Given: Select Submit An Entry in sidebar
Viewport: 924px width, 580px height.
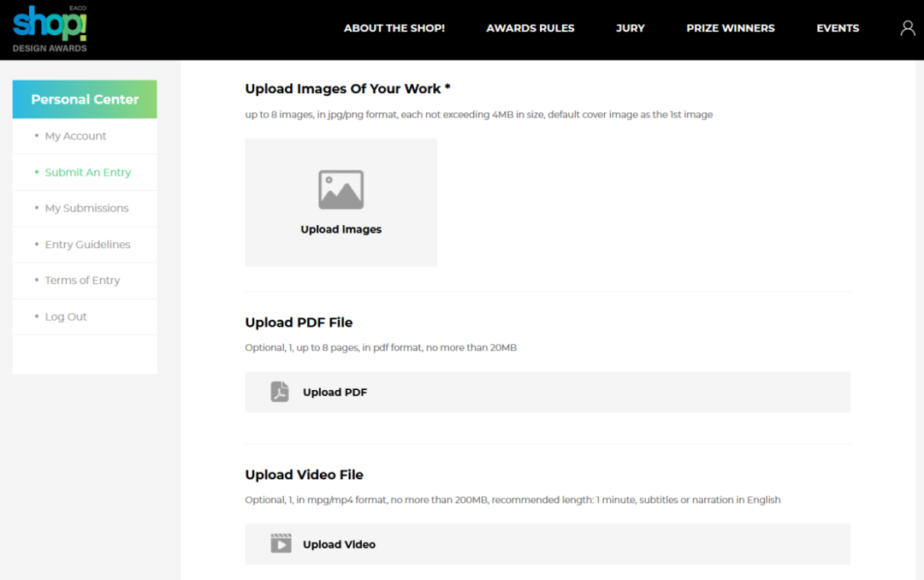Looking at the screenshot, I should [x=87, y=172].
